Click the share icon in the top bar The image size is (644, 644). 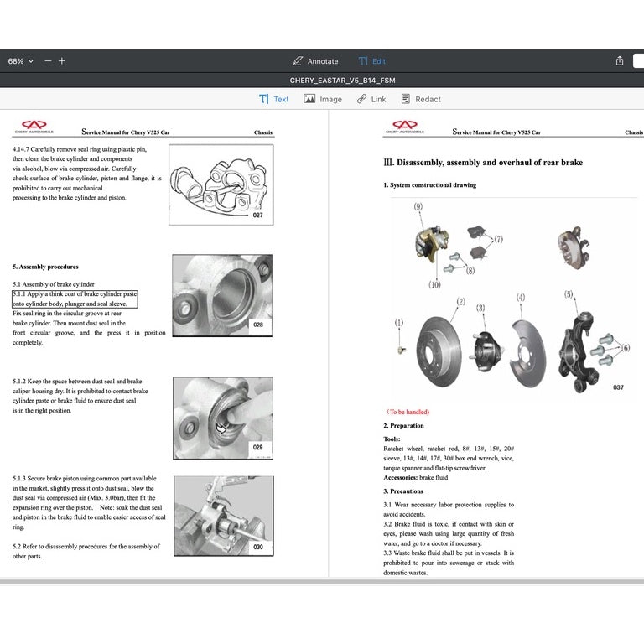[620, 61]
